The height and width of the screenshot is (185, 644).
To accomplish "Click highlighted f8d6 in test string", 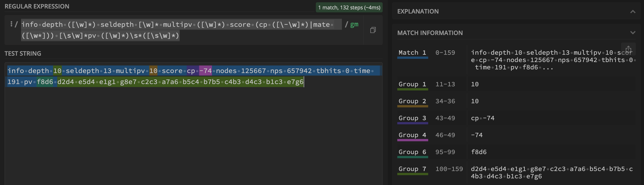I will click(45, 82).
